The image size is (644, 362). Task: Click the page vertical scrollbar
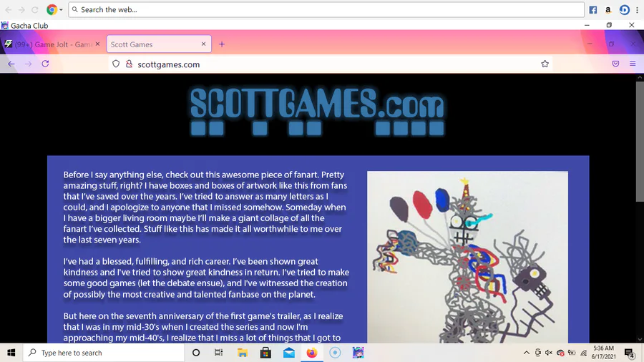tap(640, 141)
